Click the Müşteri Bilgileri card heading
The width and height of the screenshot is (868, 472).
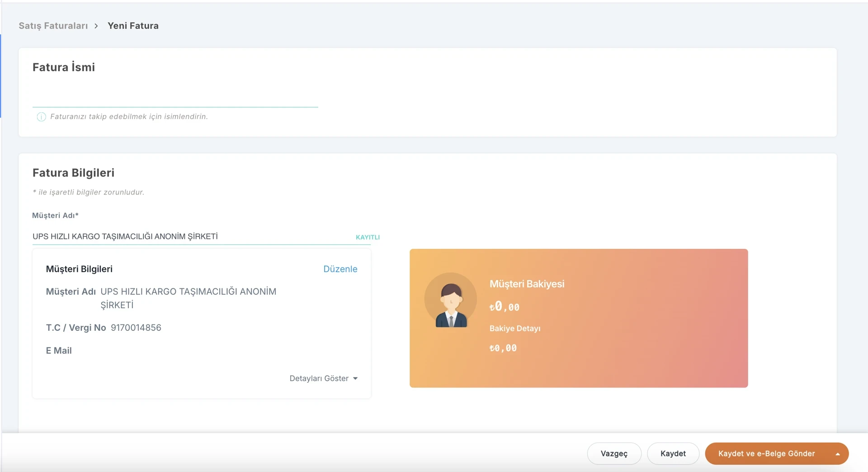(x=79, y=269)
